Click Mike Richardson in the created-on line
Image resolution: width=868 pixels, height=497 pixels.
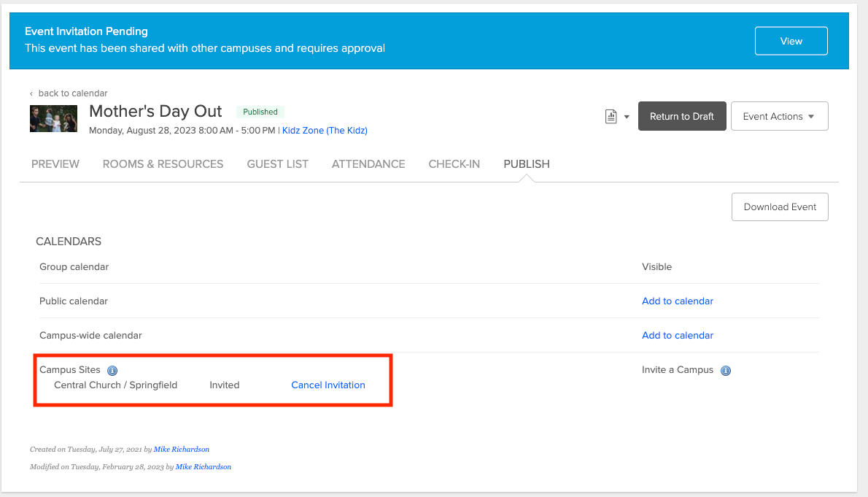[x=181, y=449]
